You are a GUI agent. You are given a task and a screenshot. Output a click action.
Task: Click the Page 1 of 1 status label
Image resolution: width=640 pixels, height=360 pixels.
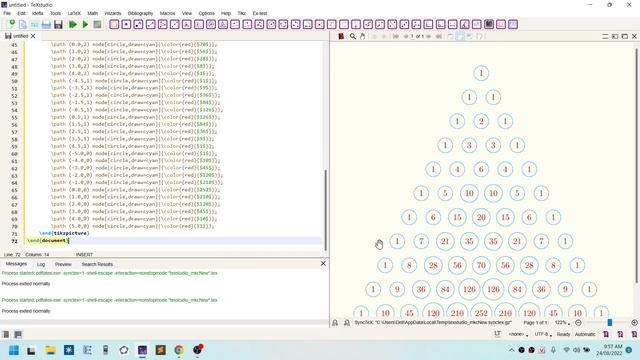(535, 322)
